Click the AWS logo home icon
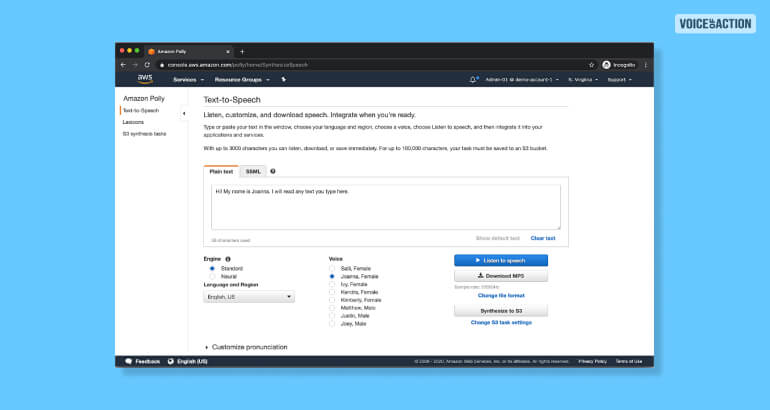770x410 pixels. point(145,79)
